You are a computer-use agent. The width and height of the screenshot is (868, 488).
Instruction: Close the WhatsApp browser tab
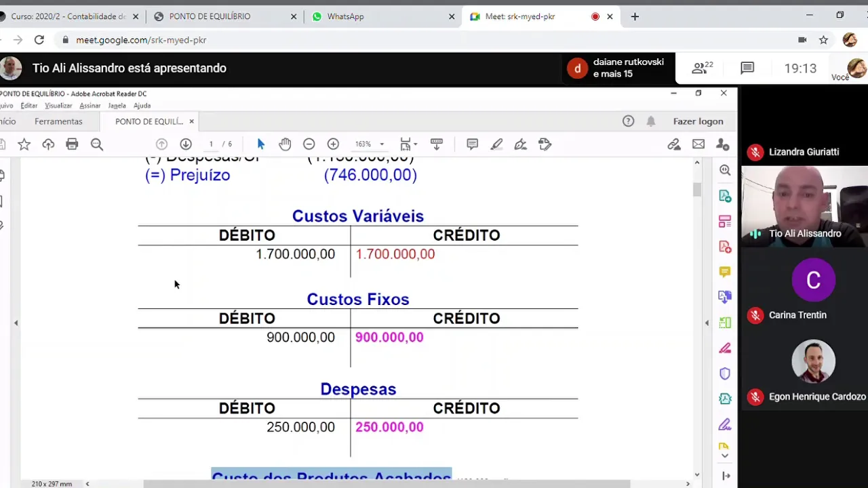[452, 16]
